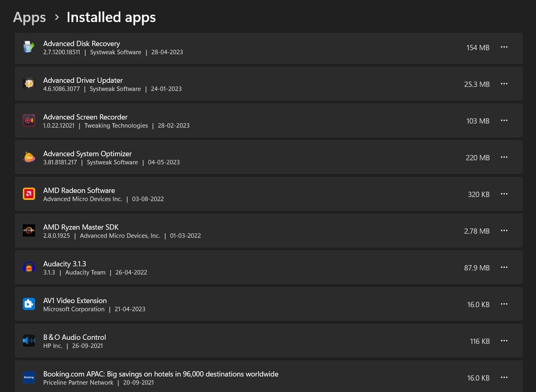Go back to the Apps page via breadcrumb
Viewport: 536px width, 392px height.
click(29, 17)
